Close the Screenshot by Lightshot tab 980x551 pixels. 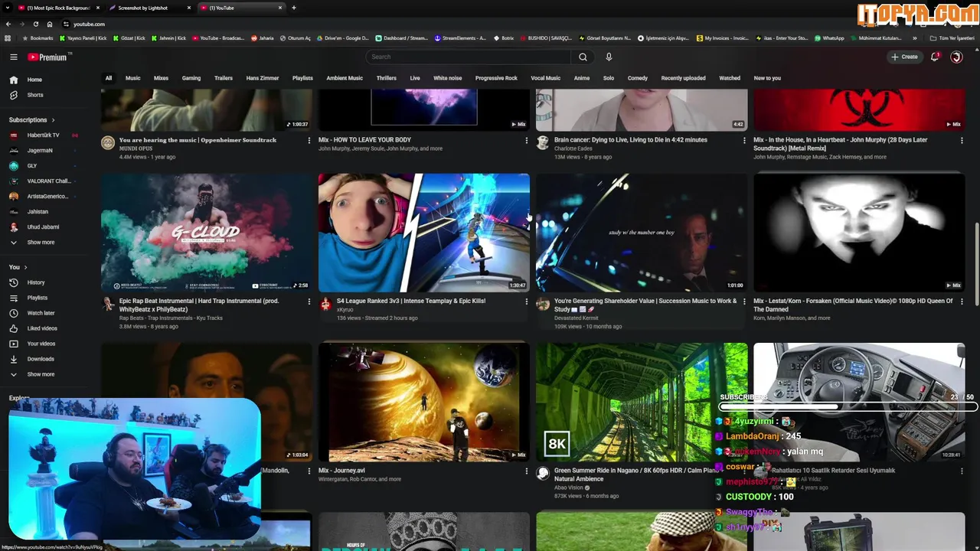[x=189, y=8]
